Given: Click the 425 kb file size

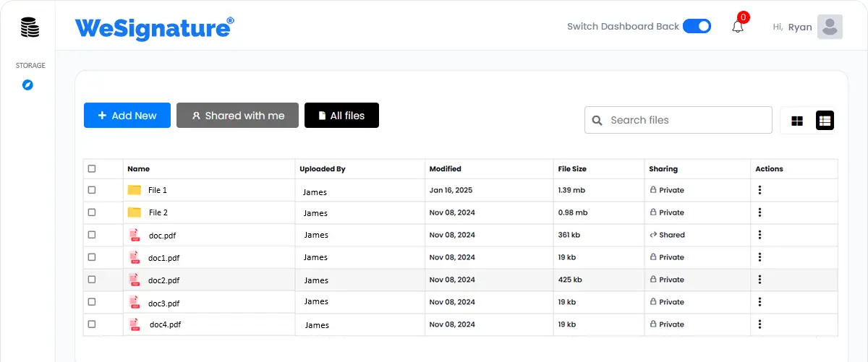Looking at the screenshot, I should (x=570, y=280).
